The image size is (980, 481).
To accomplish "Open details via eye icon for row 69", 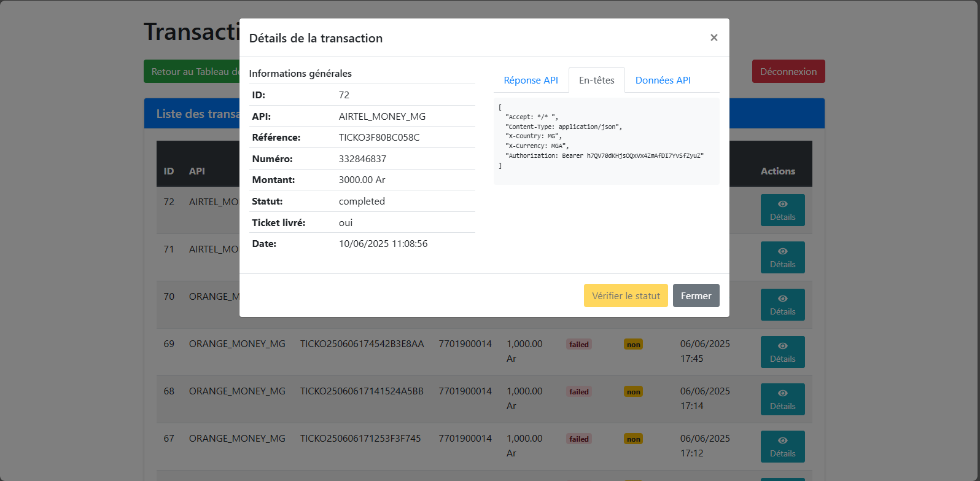I will coord(782,346).
